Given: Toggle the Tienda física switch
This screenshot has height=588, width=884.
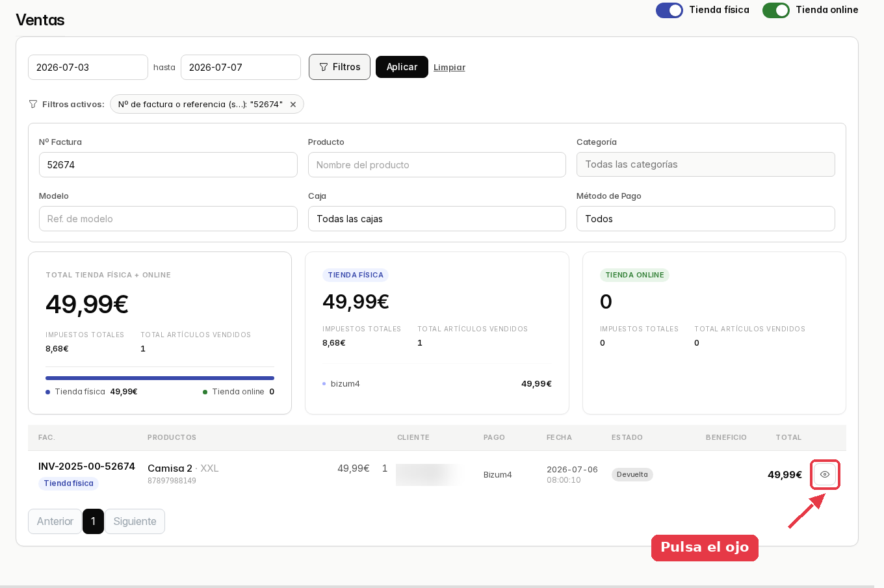Looking at the screenshot, I should (669, 10).
